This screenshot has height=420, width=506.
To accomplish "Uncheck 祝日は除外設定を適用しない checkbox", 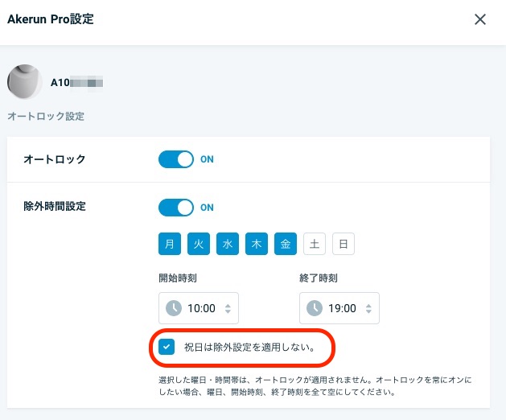I will (167, 347).
